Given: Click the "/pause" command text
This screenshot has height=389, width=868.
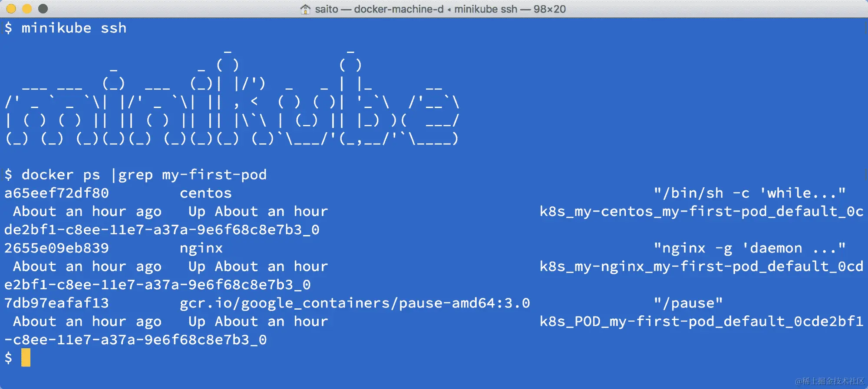Looking at the screenshot, I should click(x=688, y=303).
